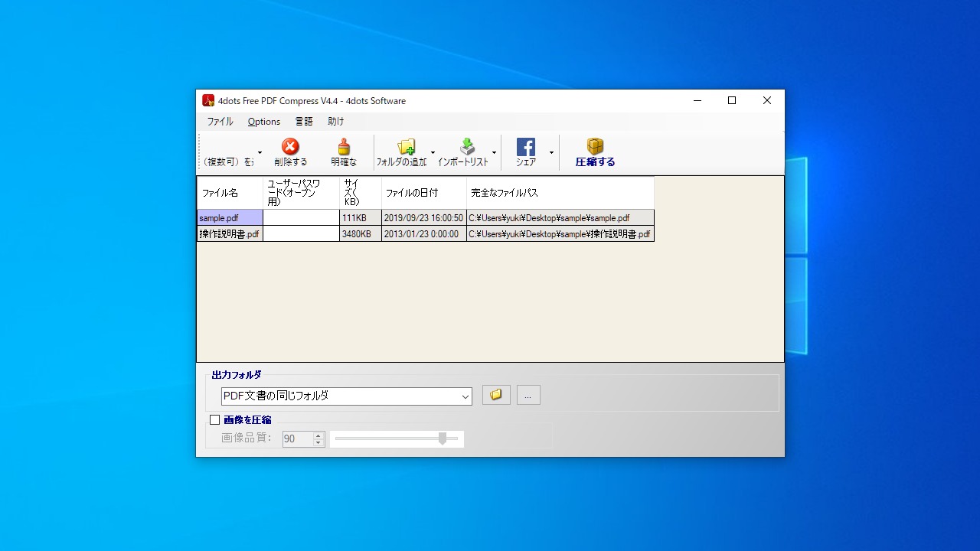
Task: Open dropdown arrow next to （複数可）を
Action: tap(260, 152)
